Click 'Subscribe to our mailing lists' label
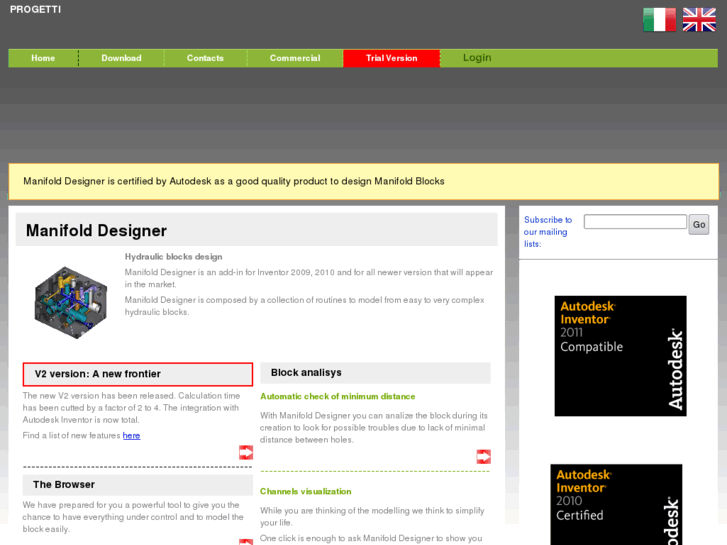Image resolution: width=727 pixels, height=545 pixels. pos(548,231)
